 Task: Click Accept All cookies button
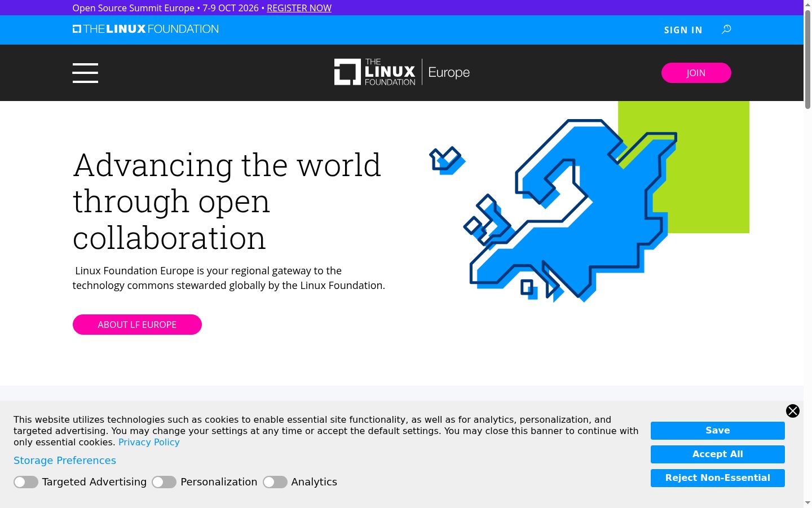point(718,454)
